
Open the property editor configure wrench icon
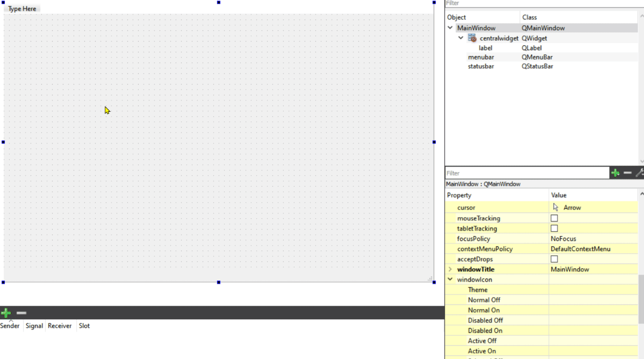[x=640, y=173]
